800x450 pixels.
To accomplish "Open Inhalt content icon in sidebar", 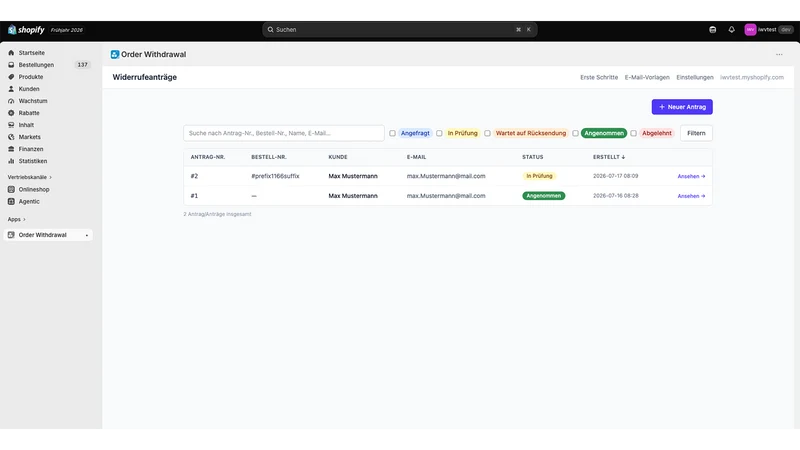I will (11, 125).
